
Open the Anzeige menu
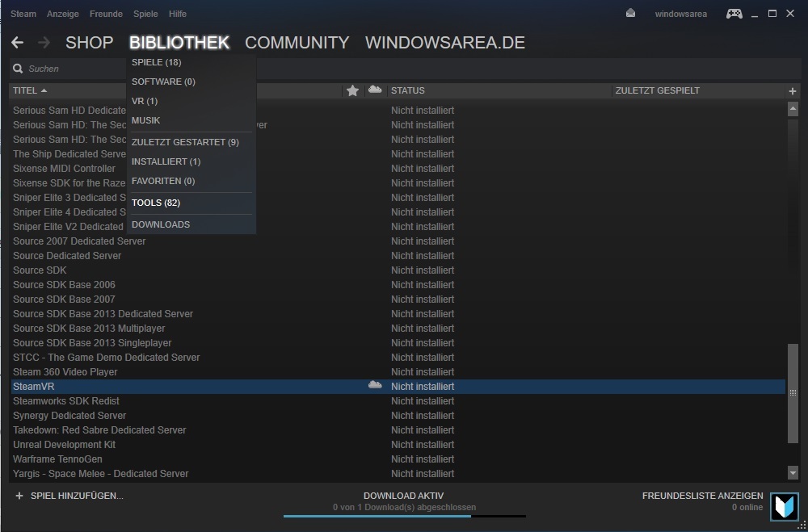tap(63, 14)
